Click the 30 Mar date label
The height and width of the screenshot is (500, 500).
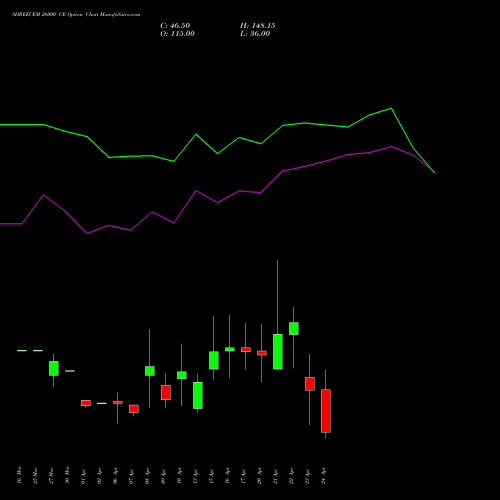67,476
